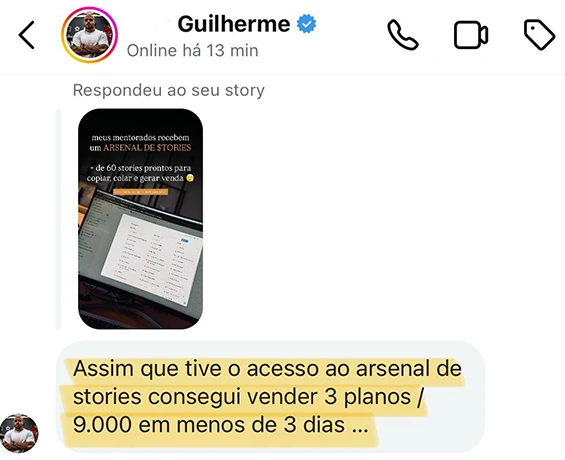Click the "Respondeu ao seu story" label
Viewport: 565px width, 460px height.
point(169,90)
